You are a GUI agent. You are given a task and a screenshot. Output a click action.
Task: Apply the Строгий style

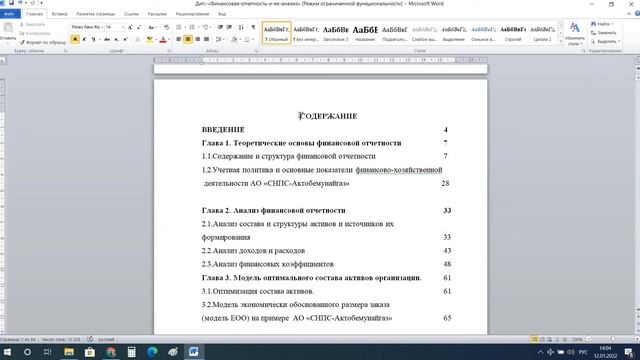513,33
